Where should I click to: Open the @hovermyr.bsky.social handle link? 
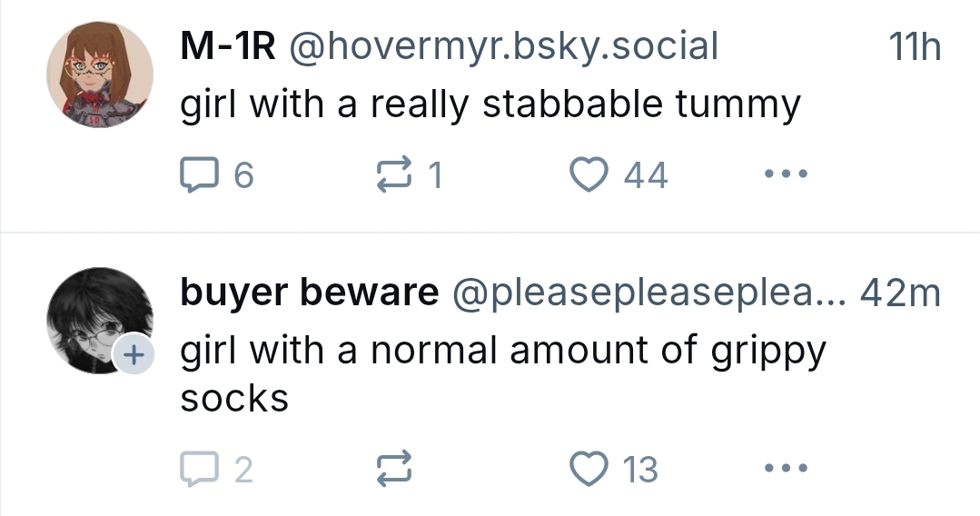503,46
